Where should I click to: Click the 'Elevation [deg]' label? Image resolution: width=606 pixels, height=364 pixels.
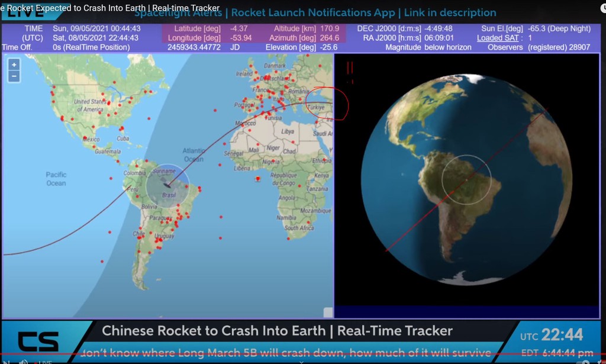coord(291,47)
